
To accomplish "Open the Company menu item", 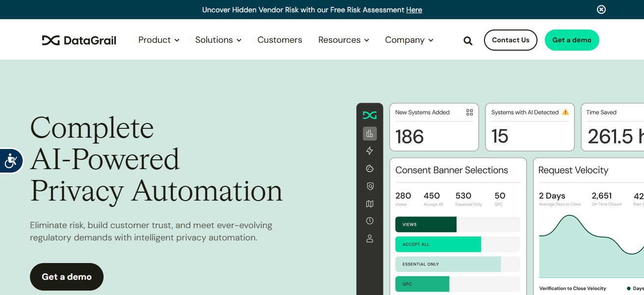I will [x=409, y=40].
